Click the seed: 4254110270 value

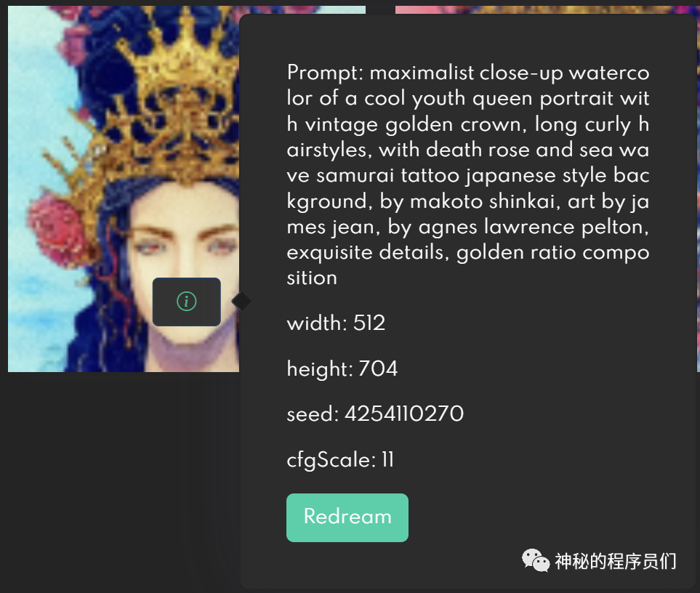click(375, 414)
